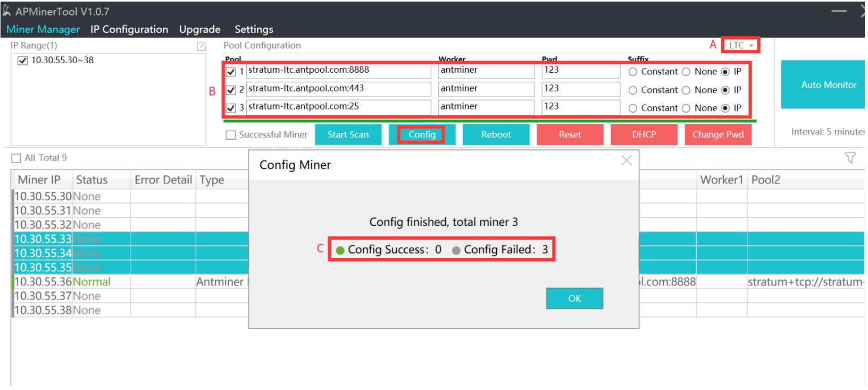Toggle pool 2 checkbox
The image size is (868, 390).
[231, 90]
